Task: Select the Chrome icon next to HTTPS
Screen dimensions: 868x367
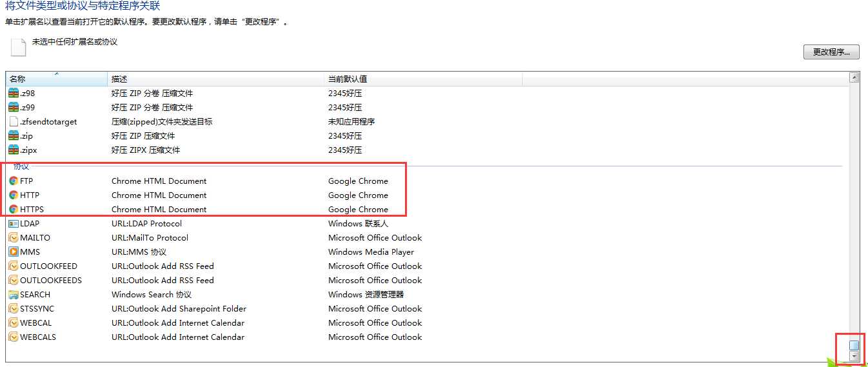Action: point(13,210)
